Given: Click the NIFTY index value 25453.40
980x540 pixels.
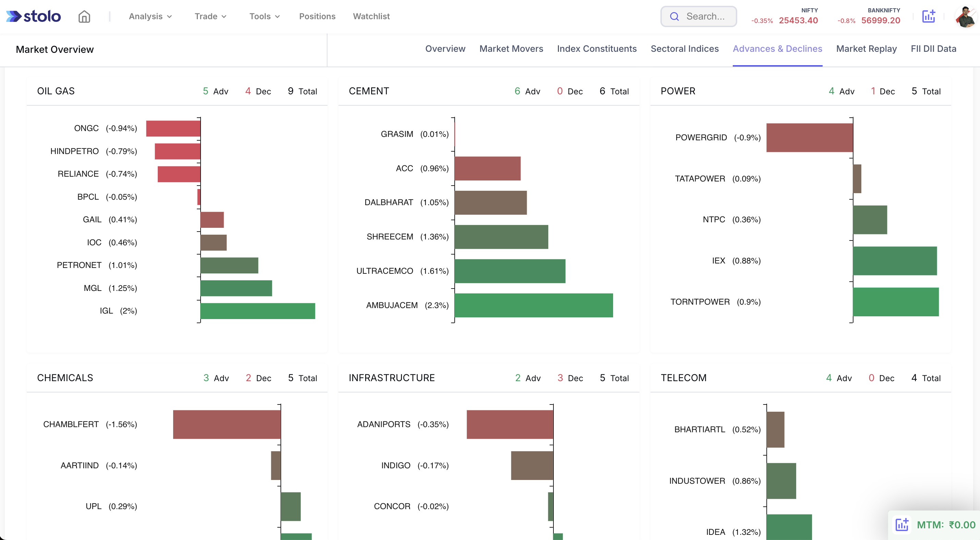Looking at the screenshot, I should coord(798,21).
